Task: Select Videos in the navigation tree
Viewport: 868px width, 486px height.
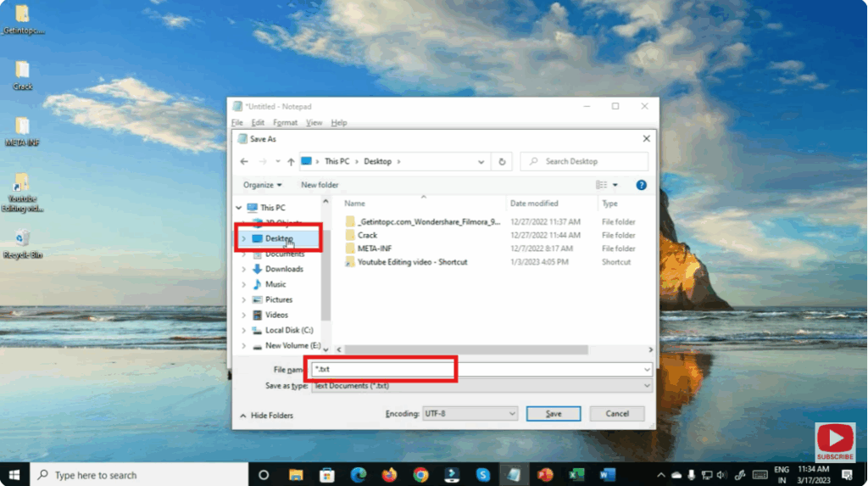Action: (276, 315)
